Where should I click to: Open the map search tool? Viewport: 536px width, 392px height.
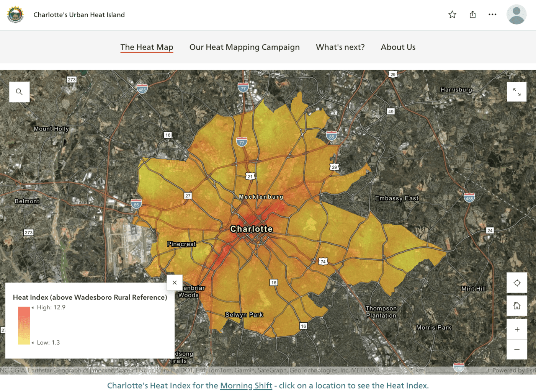[x=19, y=92]
